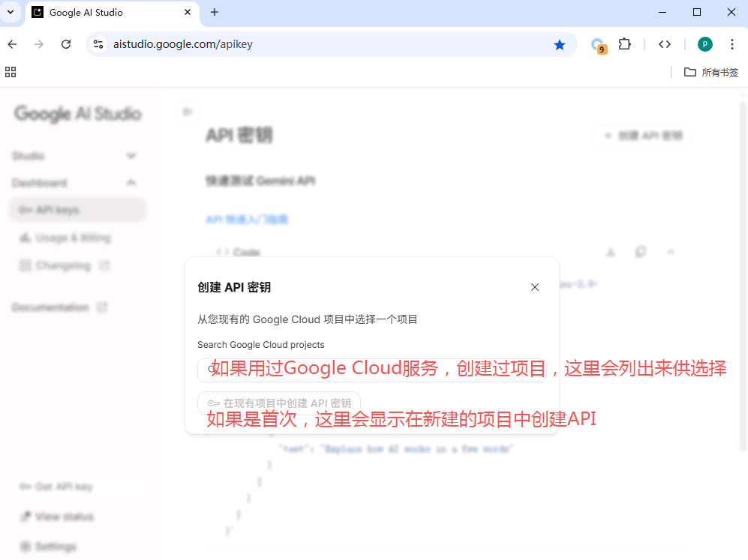Image resolution: width=748 pixels, height=560 pixels.
Task: Reload the current page
Action: pyautogui.click(x=66, y=44)
